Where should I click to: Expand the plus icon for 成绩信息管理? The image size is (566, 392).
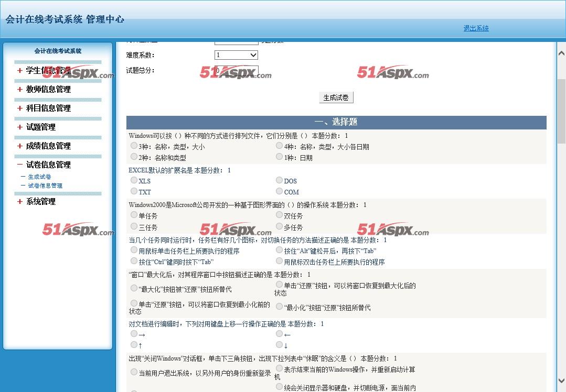pos(20,146)
